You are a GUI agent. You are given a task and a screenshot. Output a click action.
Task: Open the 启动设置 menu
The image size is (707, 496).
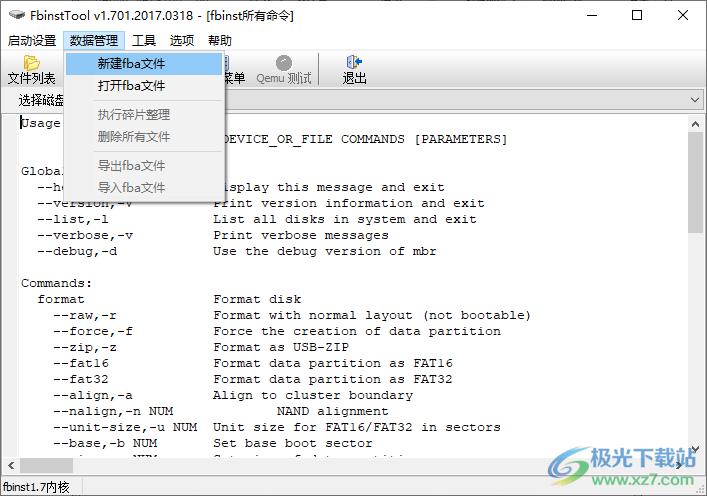(32, 41)
